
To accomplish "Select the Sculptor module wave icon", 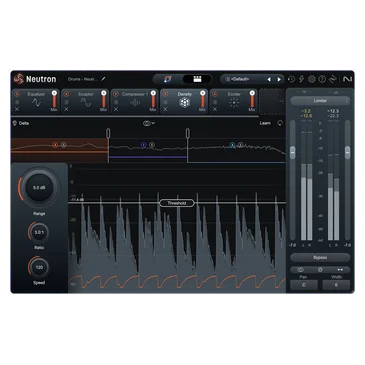I will click(86, 103).
